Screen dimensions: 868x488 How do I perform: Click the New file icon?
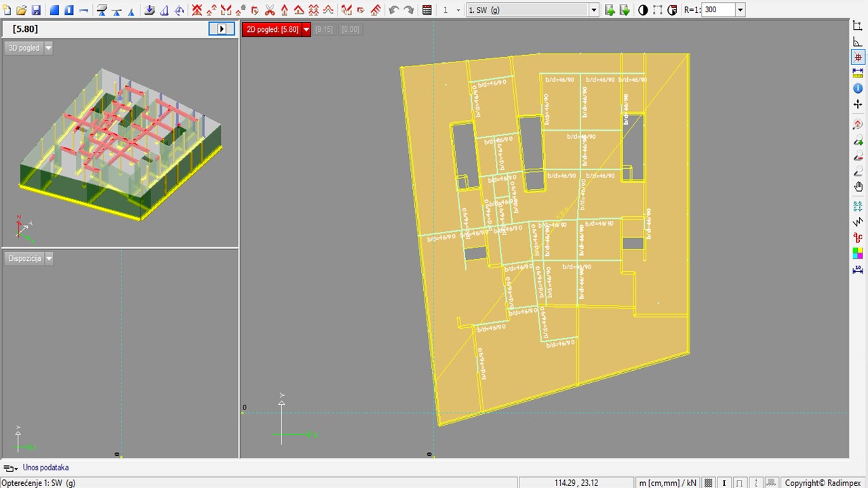pos(7,10)
